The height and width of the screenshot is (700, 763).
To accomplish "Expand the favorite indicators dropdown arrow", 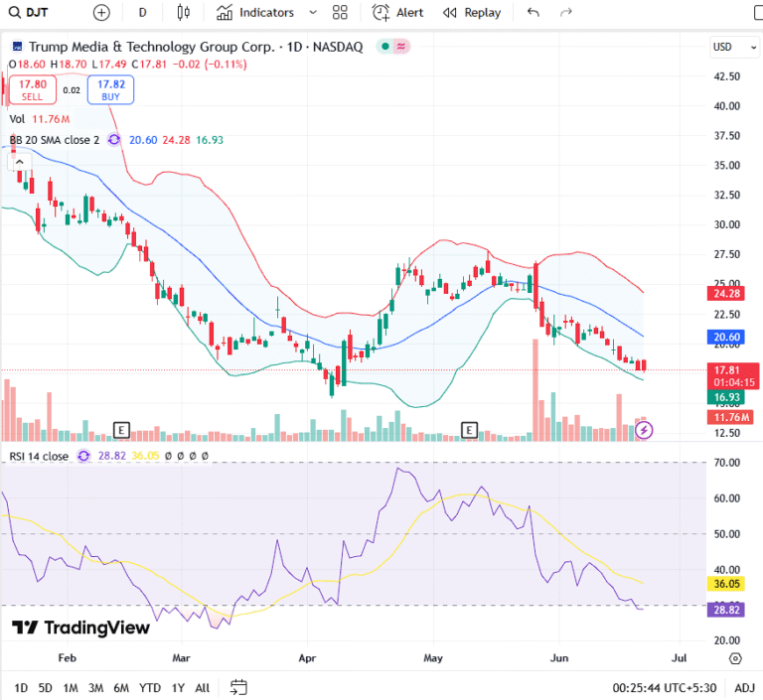I will coord(313,13).
